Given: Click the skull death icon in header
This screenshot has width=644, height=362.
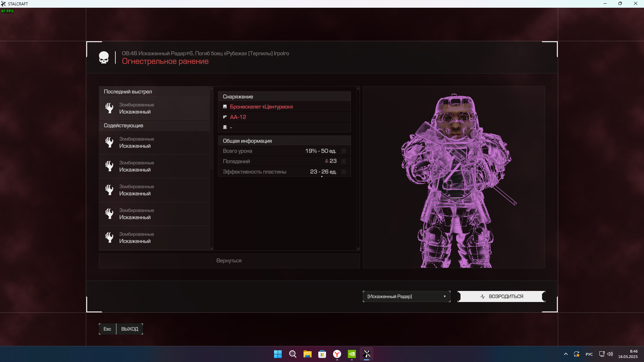Looking at the screenshot, I should pos(104,58).
